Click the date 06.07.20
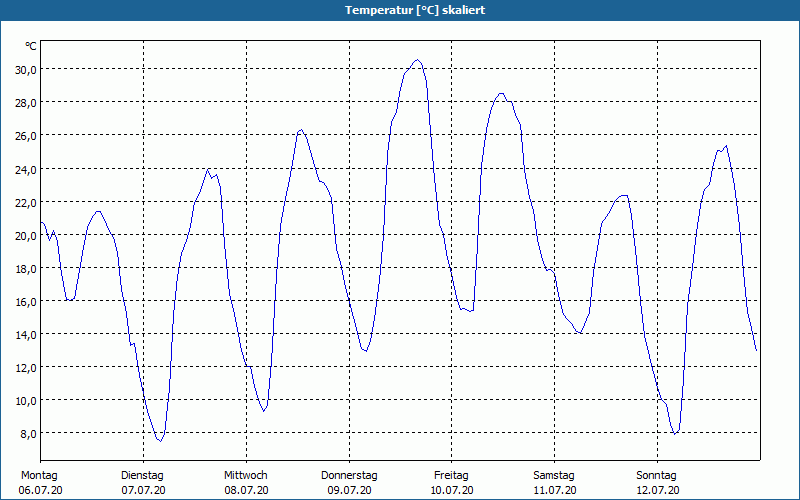 (x=40, y=490)
